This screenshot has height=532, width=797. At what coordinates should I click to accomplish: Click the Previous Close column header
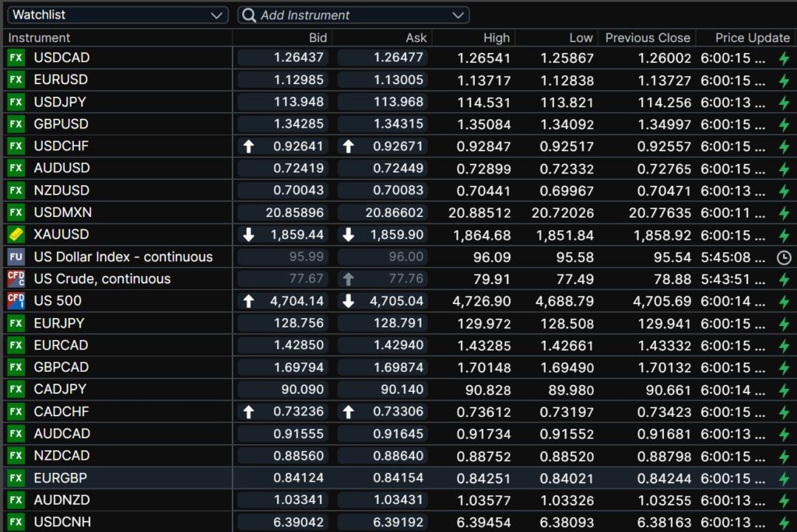[648, 38]
